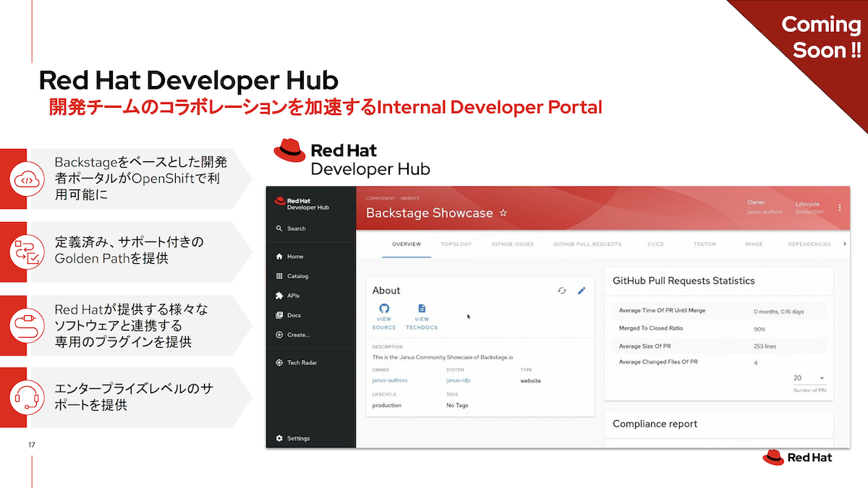Open Docs in the sidebar

click(289, 315)
